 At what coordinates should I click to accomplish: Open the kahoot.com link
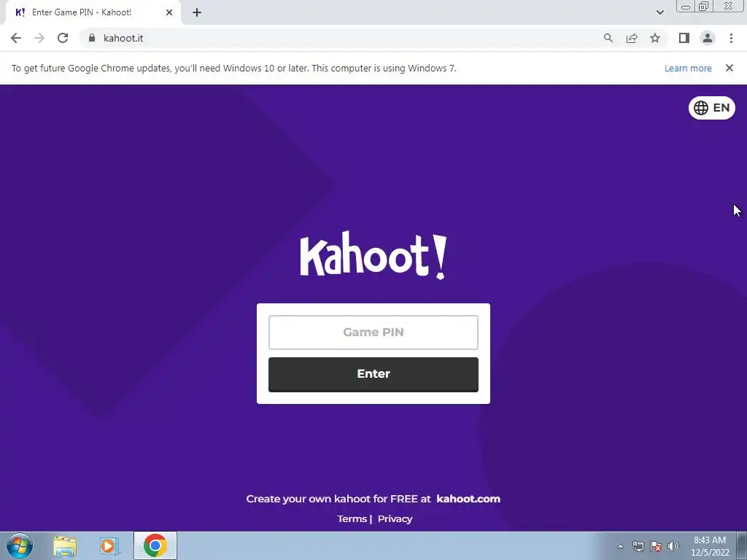tap(468, 499)
